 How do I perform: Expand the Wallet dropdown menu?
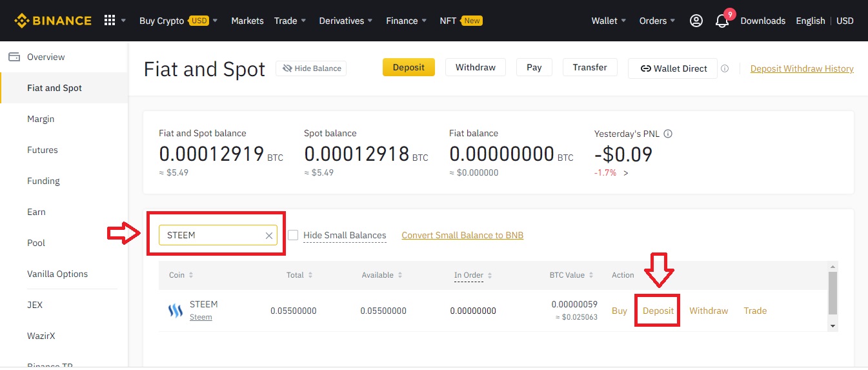coord(609,21)
